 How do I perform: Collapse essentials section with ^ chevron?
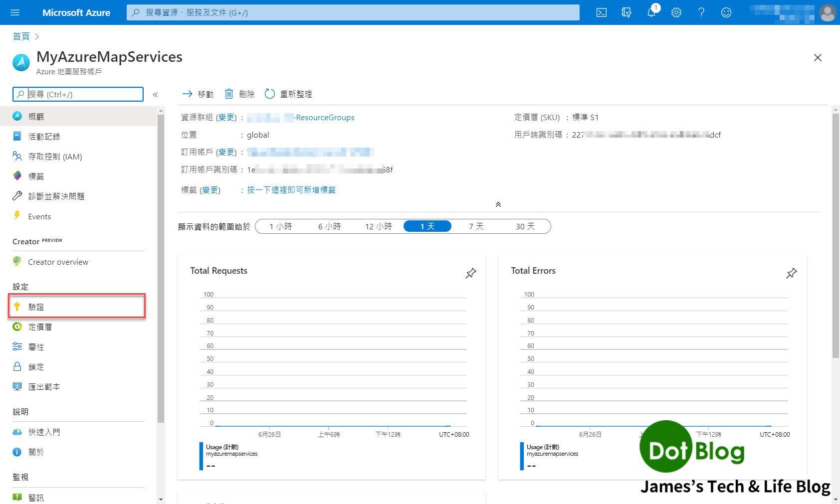tap(498, 204)
